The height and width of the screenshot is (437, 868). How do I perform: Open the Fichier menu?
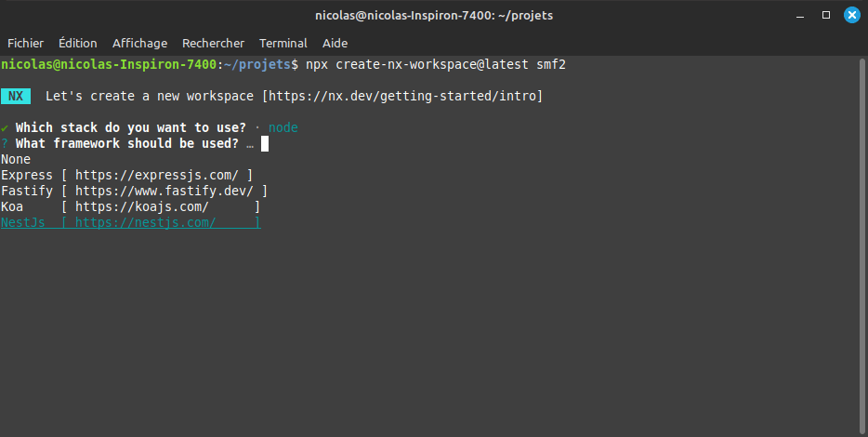[x=25, y=43]
